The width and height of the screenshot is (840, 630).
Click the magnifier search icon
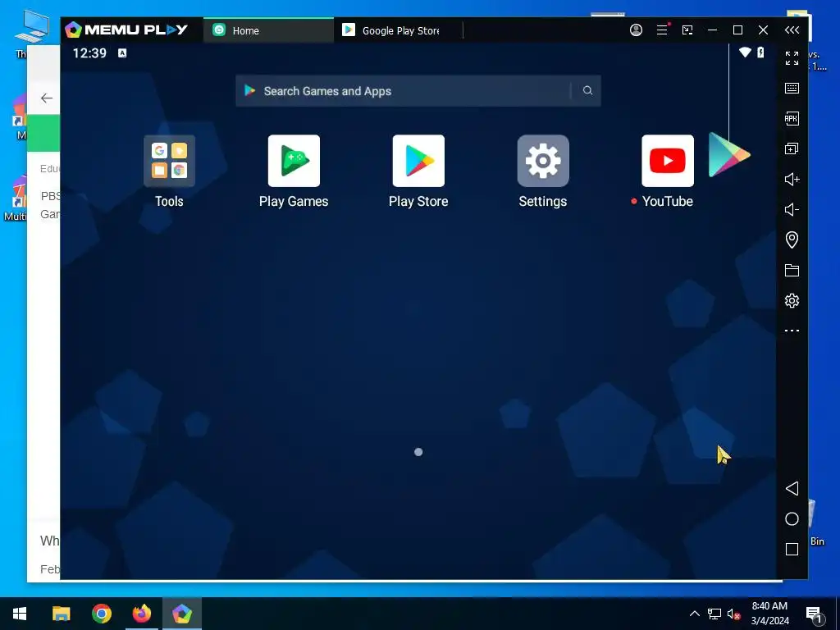(x=587, y=90)
